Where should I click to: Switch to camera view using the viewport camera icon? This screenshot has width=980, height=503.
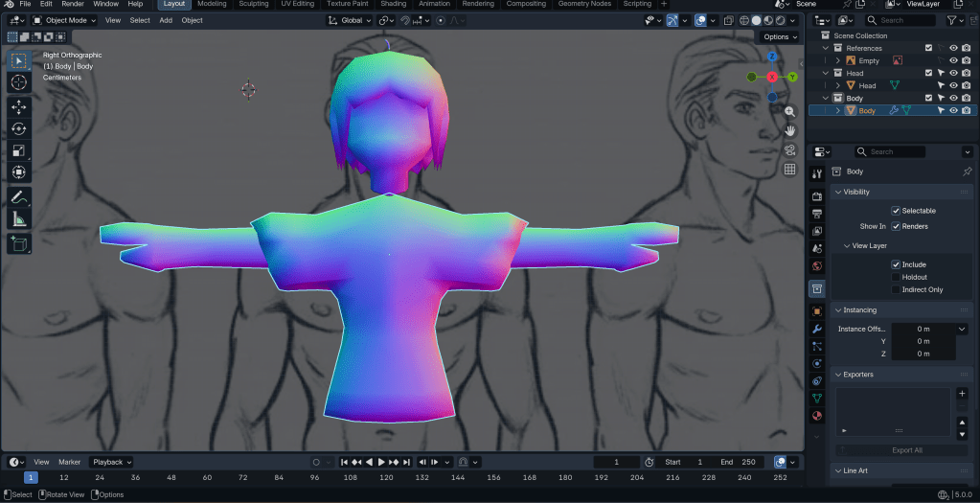(790, 149)
